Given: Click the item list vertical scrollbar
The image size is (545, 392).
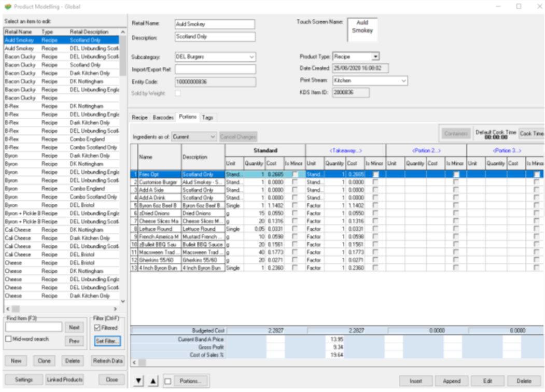Looking at the screenshot, I should point(123,156).
